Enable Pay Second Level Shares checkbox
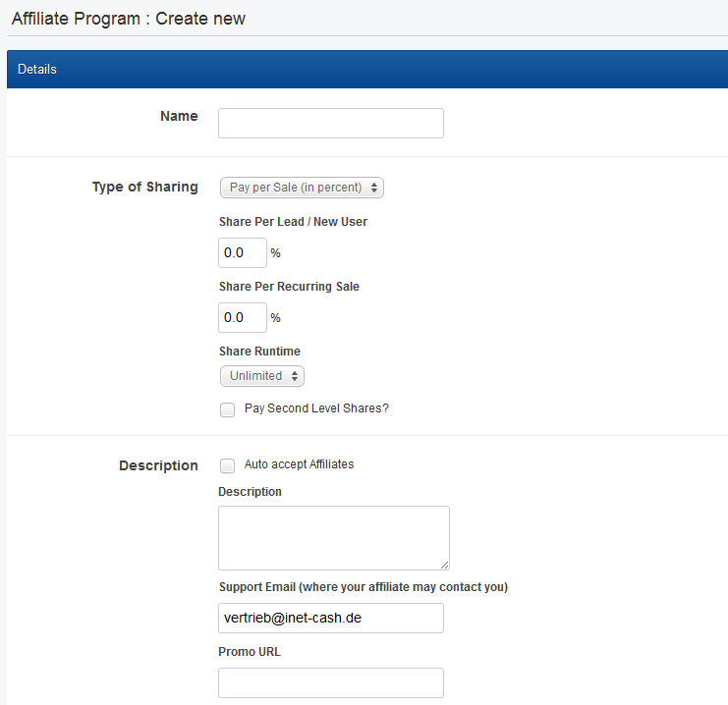The height and width of the screenshot is (705, 728). tap(228, 409)
